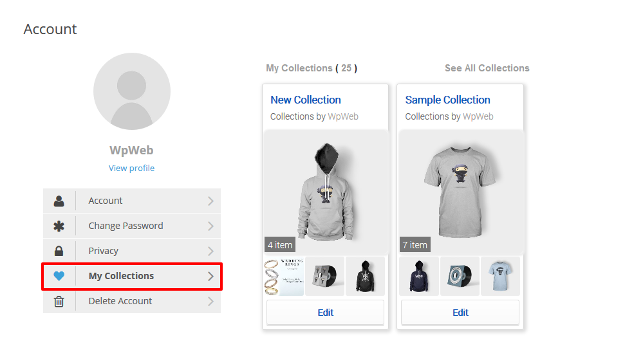The image size is (625, 364).
Task: Open the New Collection title link
Action: [306, 100]
